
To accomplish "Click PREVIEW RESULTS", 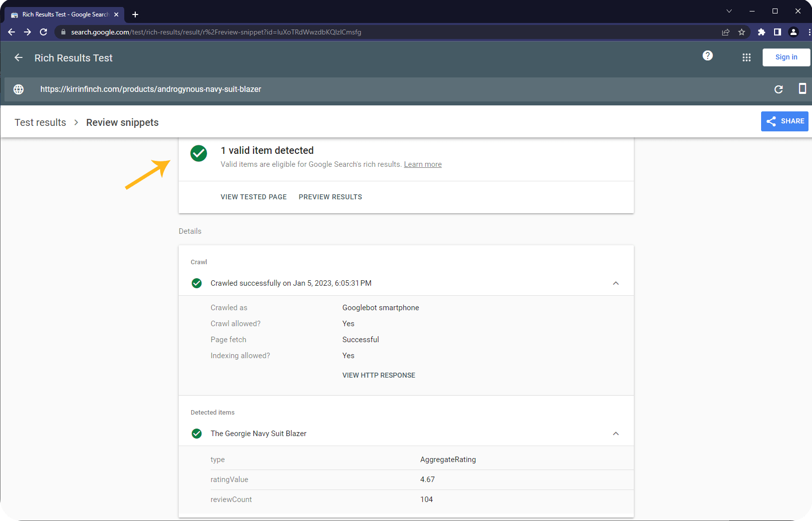I will 330,197.
